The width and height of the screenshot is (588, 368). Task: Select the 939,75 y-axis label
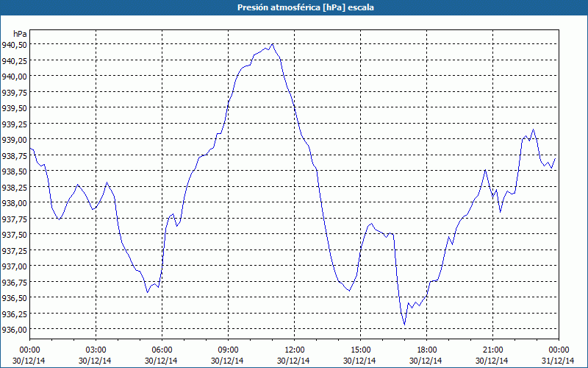click(x=14, y=92)
